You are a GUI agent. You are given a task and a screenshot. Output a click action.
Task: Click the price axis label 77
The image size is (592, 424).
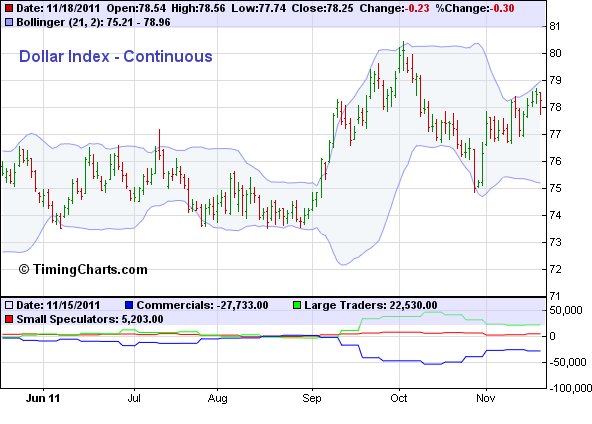pyautogui.click(x=555, y=134)
